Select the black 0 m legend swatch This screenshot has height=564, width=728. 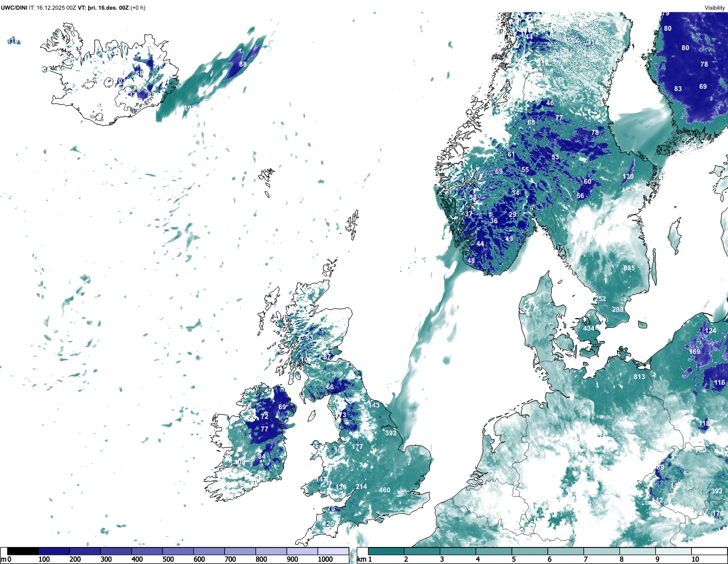pos(23,551)
